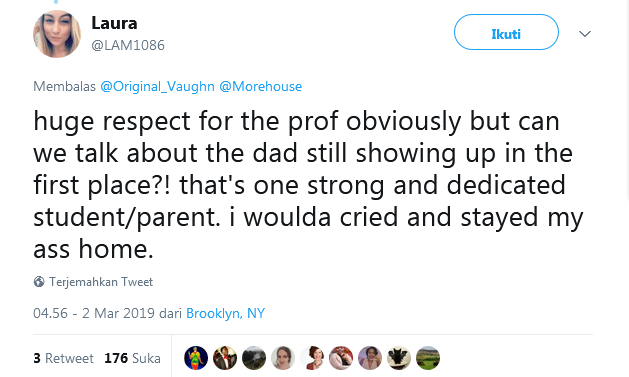Open the Laura display name link
Screen dimensions: 629x377
click(114, 23)
